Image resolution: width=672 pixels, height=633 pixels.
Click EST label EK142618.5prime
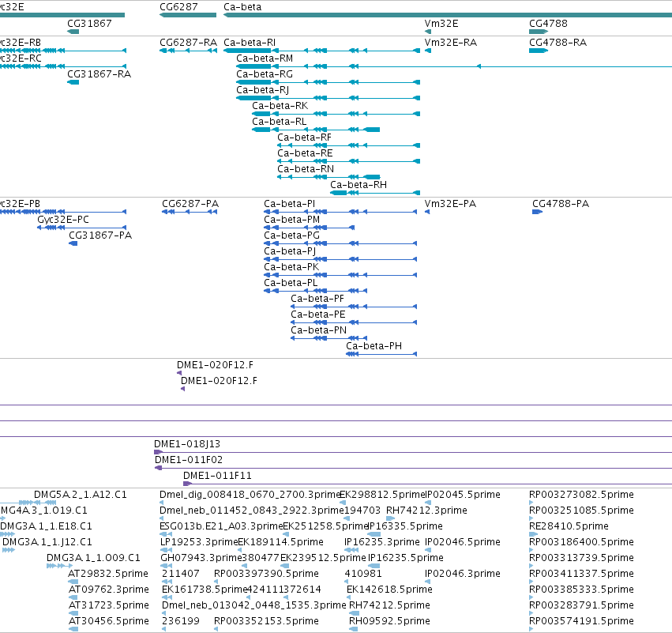pos(389,590)
